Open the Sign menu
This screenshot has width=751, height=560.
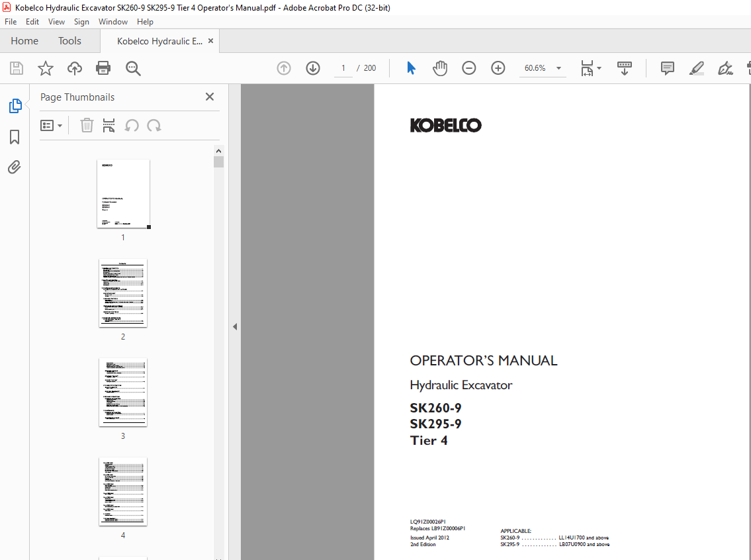click(81, 22)
